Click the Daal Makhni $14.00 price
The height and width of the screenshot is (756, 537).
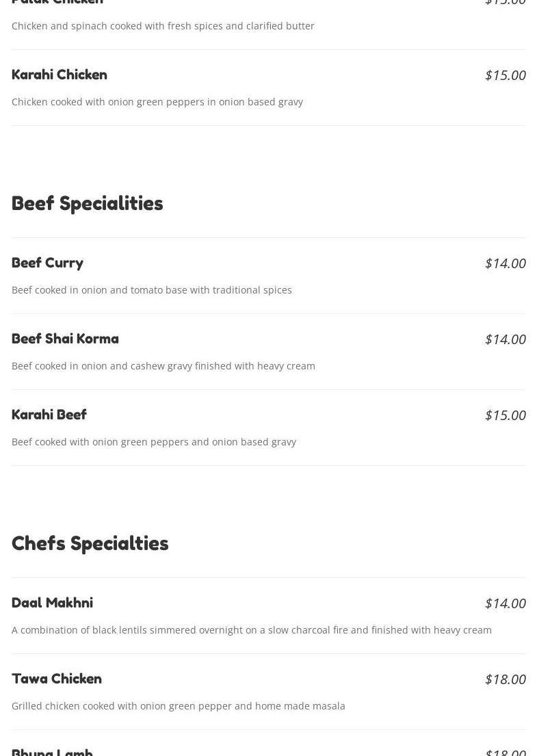click(x=505, y=603)
